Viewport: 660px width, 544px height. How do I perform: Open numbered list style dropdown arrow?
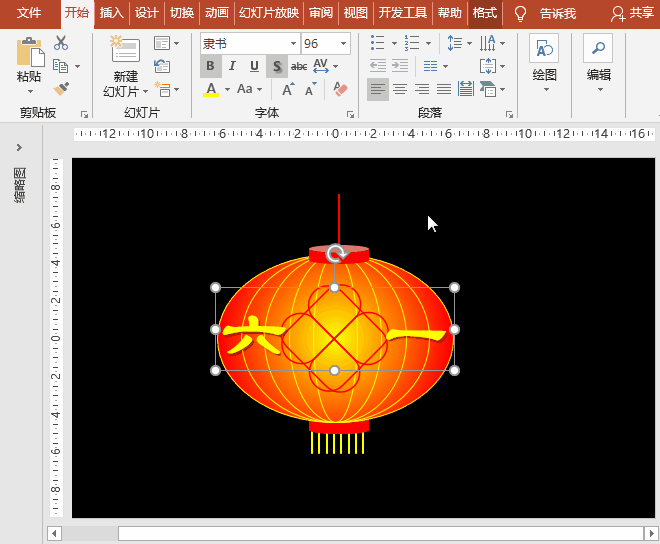click(x=428, y=43)
